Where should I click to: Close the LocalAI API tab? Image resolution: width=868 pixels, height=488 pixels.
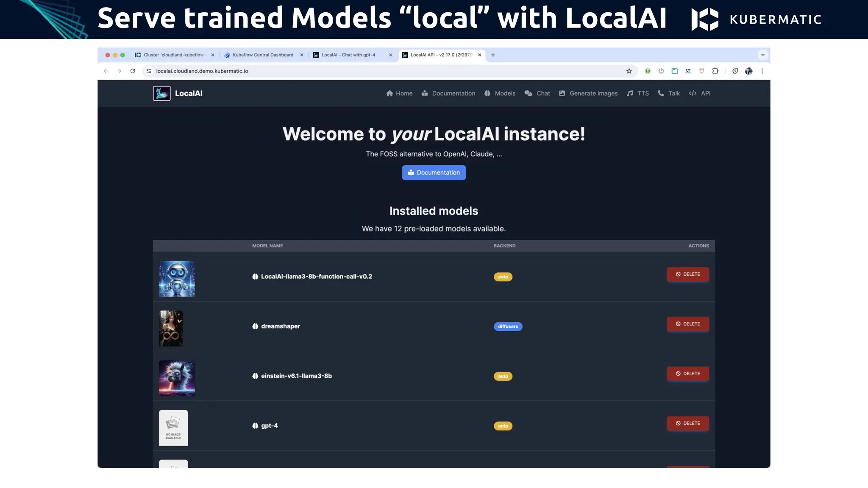point(480,55)
